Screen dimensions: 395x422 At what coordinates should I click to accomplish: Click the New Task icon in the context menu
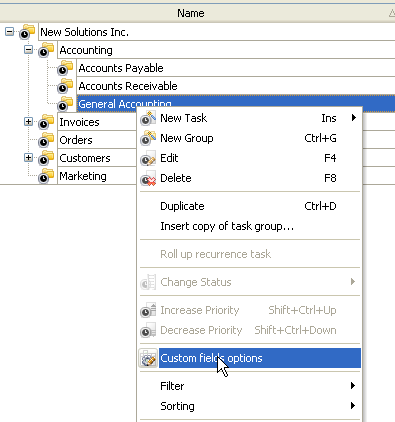click(148, 118)
